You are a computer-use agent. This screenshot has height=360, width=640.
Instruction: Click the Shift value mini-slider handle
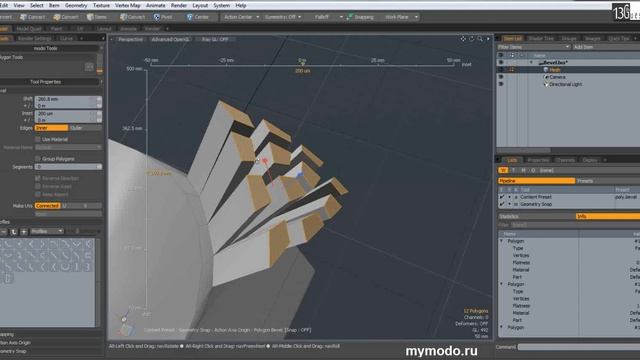(99, 99)
